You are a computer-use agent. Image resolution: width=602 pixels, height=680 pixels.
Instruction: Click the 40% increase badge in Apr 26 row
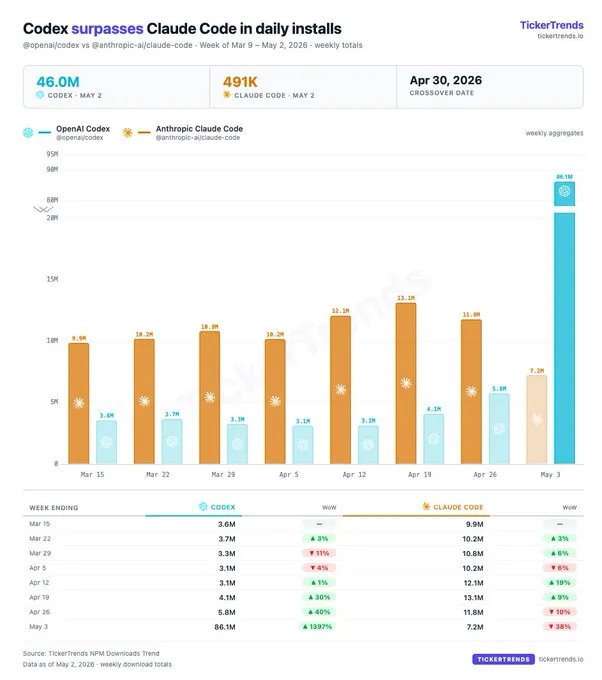320,612
